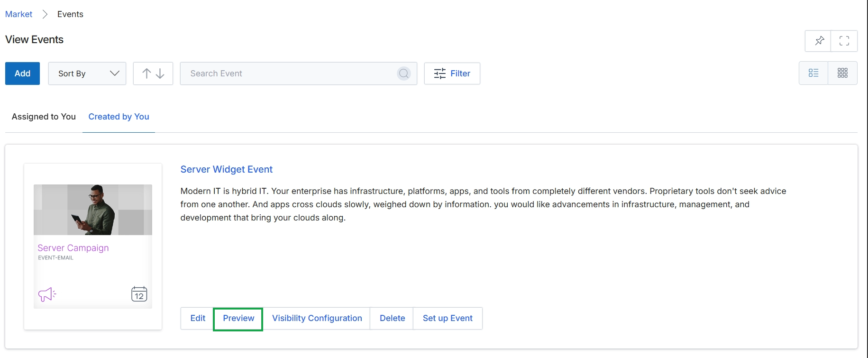
Task: Open the Sort By dropdown
Action: [87, 73]
